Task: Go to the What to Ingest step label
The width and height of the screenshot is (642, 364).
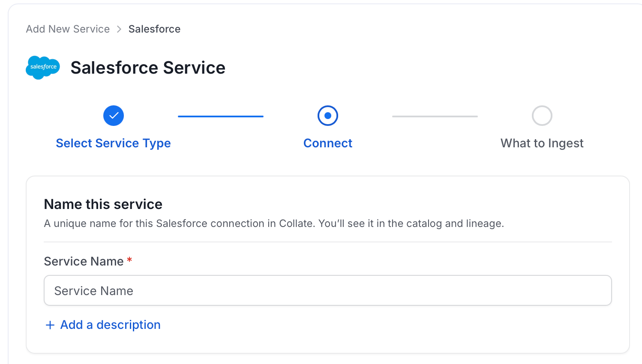Action: click(x=542, y=143)
